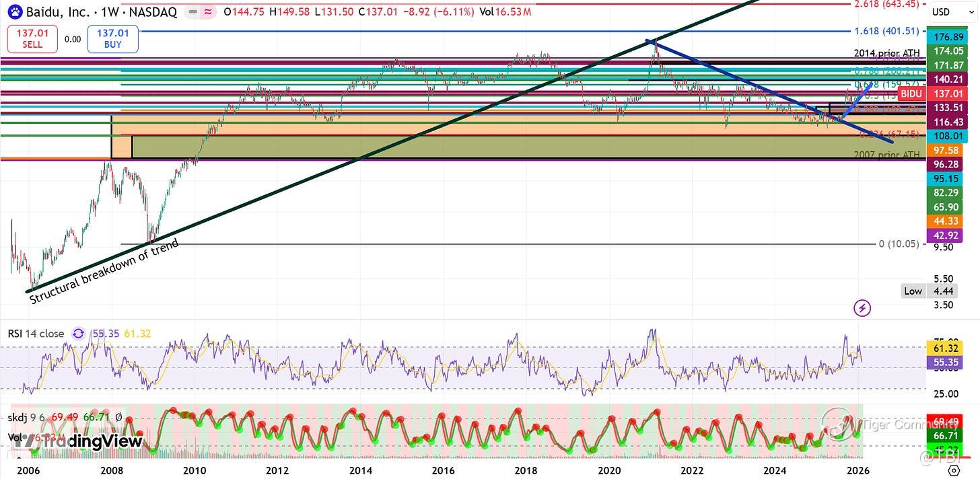Click the orange 97.58 price axis label
Viewport: 980px width, 479px height.
click(946, 150)
